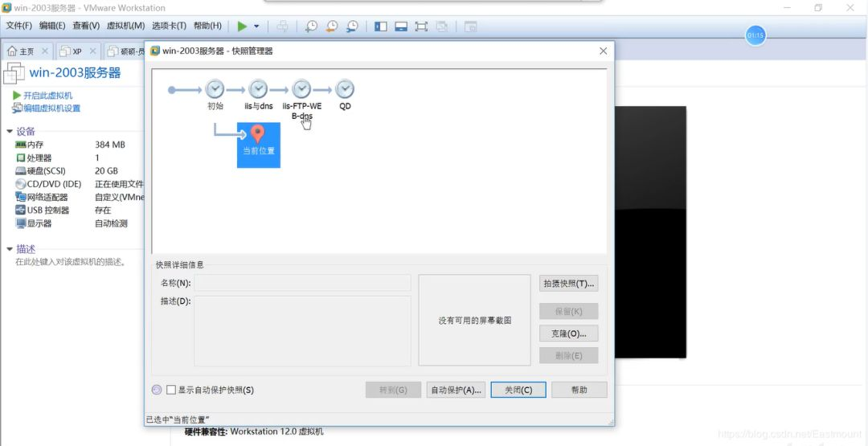Click the 384 MB memory value
The image size is (868, 446).
coord(110,145)
